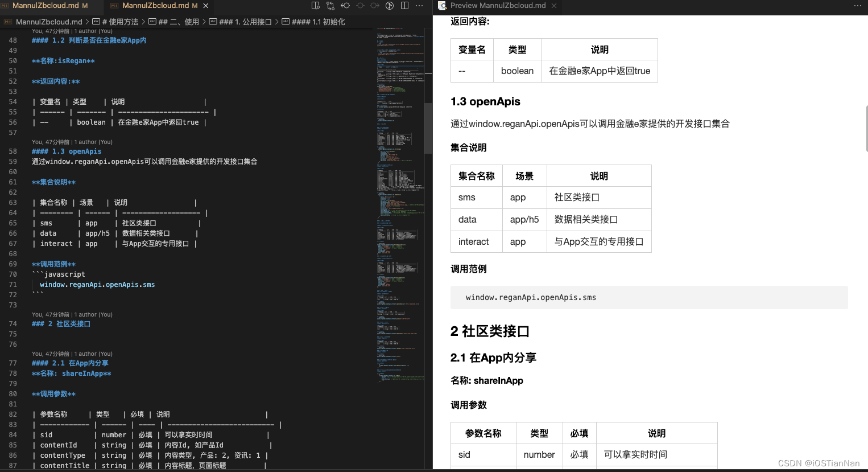Click author CodeLens above '2.1 在App内分享' line
The width and height of the screenshot is (868, 472).
point(72,354)
